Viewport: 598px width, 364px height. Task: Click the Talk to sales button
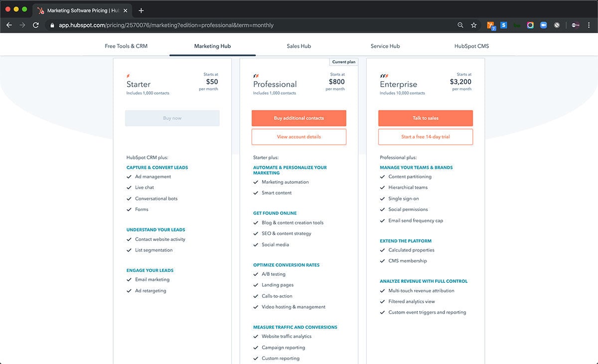click(426, 118)
